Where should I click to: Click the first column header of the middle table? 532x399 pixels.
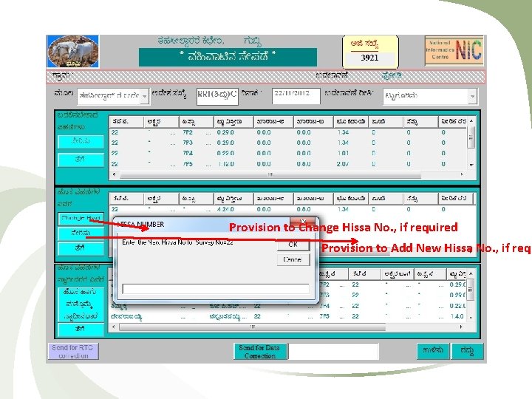(126, 199)
